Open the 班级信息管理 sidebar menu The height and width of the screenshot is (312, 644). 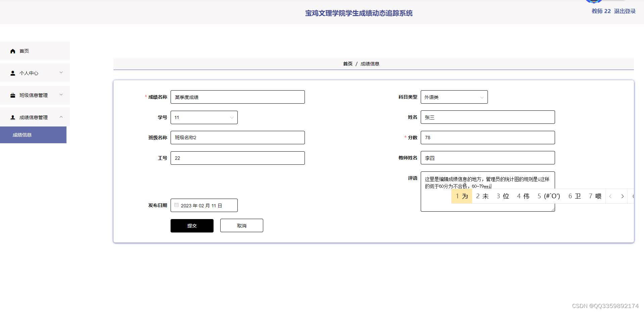[35, 95]
